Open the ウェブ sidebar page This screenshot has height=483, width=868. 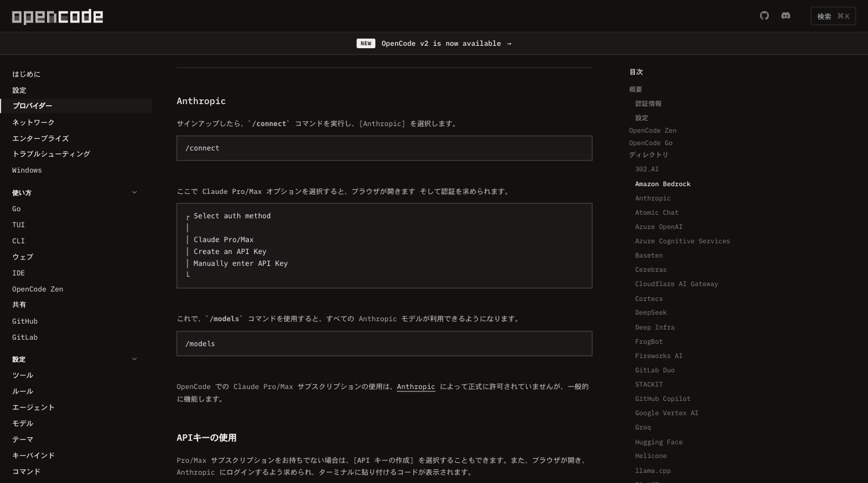pyautogui.click(x=23, y=257)
